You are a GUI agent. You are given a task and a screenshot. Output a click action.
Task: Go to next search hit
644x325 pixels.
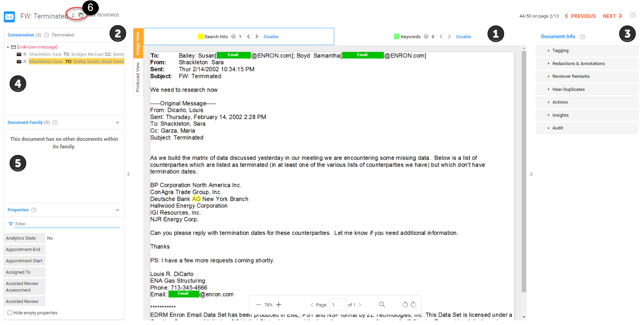click(257, 36)
